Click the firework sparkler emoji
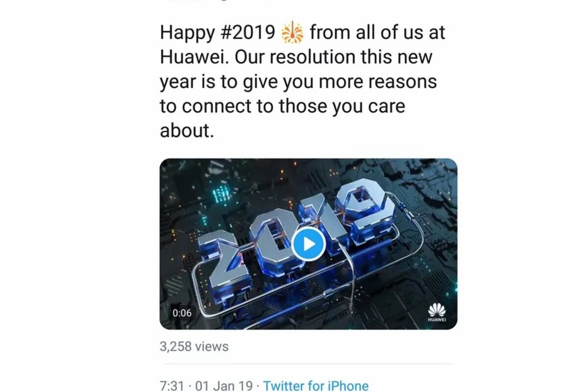The image size is (588, 392). pos(293,32)
